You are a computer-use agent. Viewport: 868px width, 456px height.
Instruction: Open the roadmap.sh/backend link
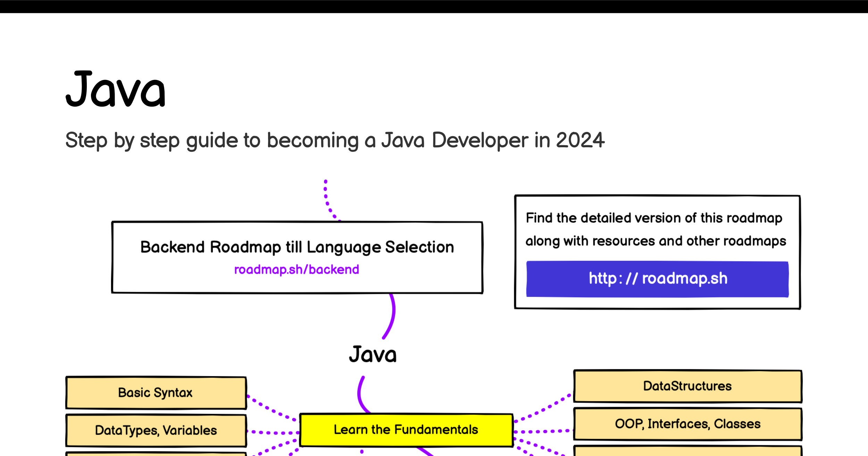point(297,270)
